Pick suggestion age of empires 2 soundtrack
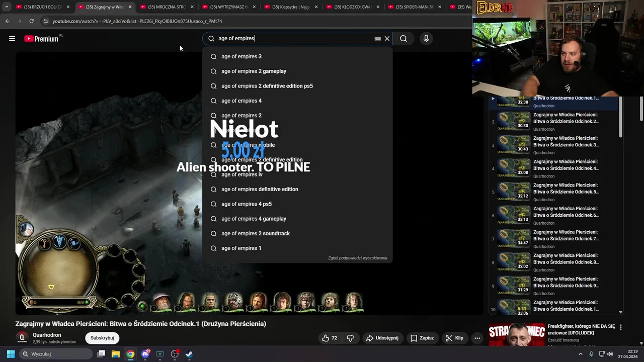Image resolution: width=644 pixels, height=362 pixels. 297,233
